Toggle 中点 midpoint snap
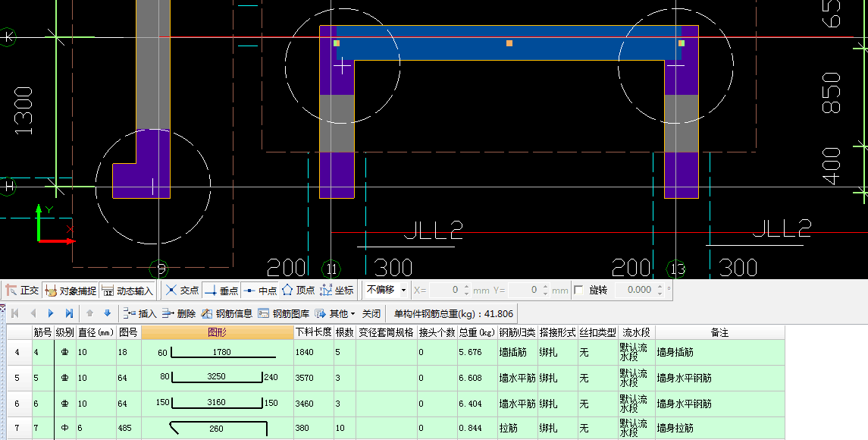Image resolution: width=868 pixels, height=440 pixels. (260, 291)
